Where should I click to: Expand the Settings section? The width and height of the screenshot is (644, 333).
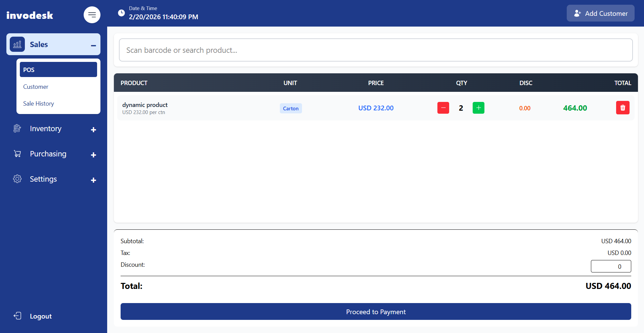[x=93, y=180]
